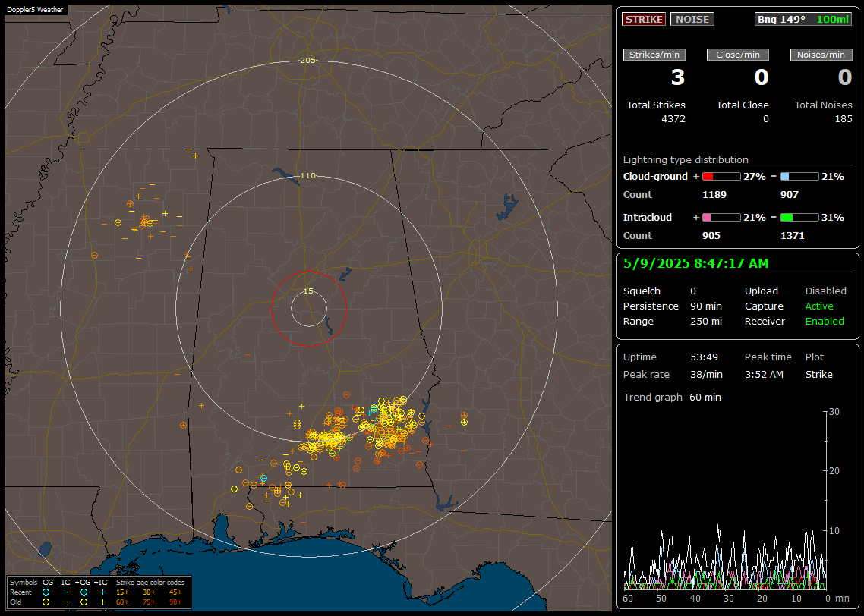Viewport: 864px width, 616px height.
Task: Click the Strikes/min value 3
Action: [x=678, y=77]
